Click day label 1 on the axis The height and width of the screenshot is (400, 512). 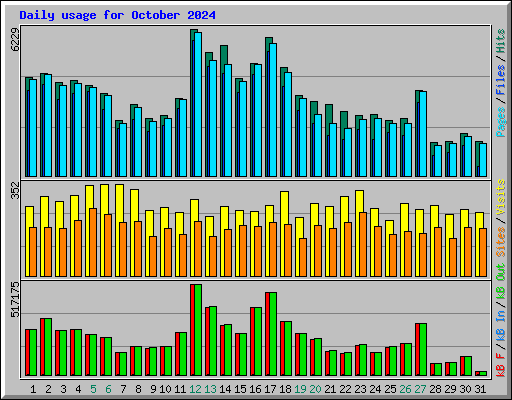(33, 389)
